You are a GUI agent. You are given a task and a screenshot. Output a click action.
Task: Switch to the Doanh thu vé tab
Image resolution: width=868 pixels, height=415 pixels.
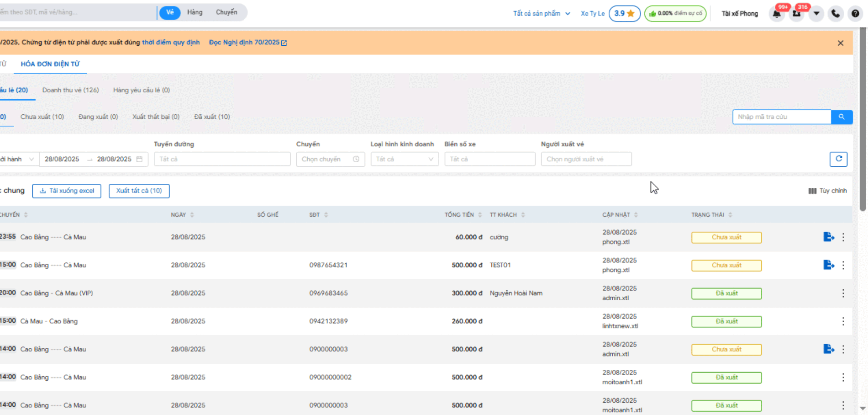click(x=70, y=90)
